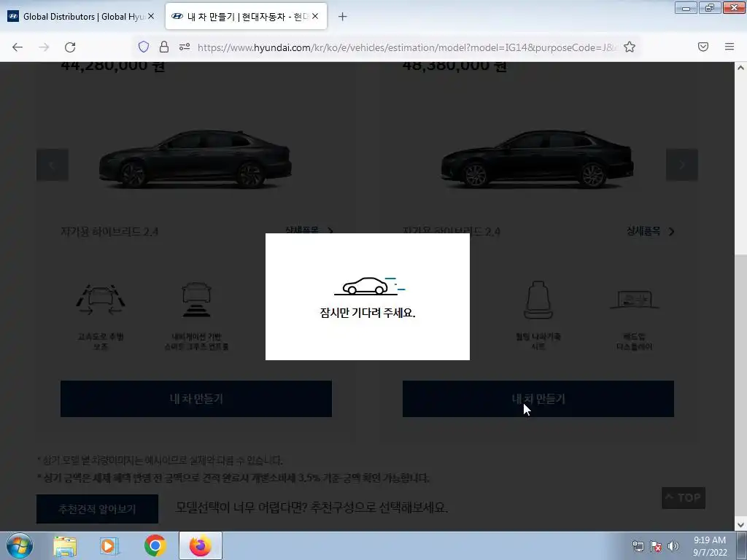Click the right car thumbnail image
The image size is (747, 560).
coord(538,158)
